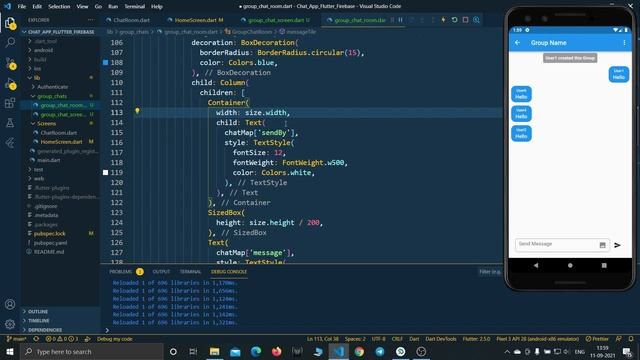Click the white color swatch on line 119
The width and height of the screenshot is (640, 360).
(105, 173)
